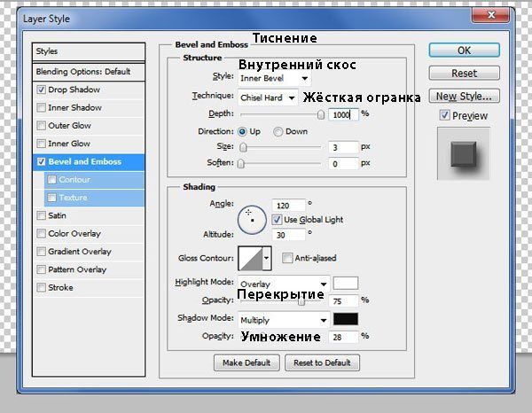Open the Stroke settings row
Screen dimensions: 532x413
[89, 287]
